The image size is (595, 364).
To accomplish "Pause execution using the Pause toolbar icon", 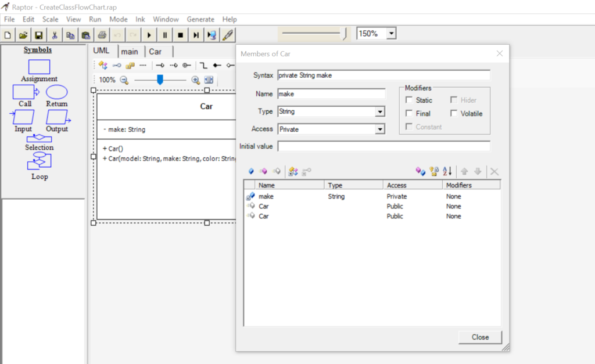I will click(x=164, y=35).
